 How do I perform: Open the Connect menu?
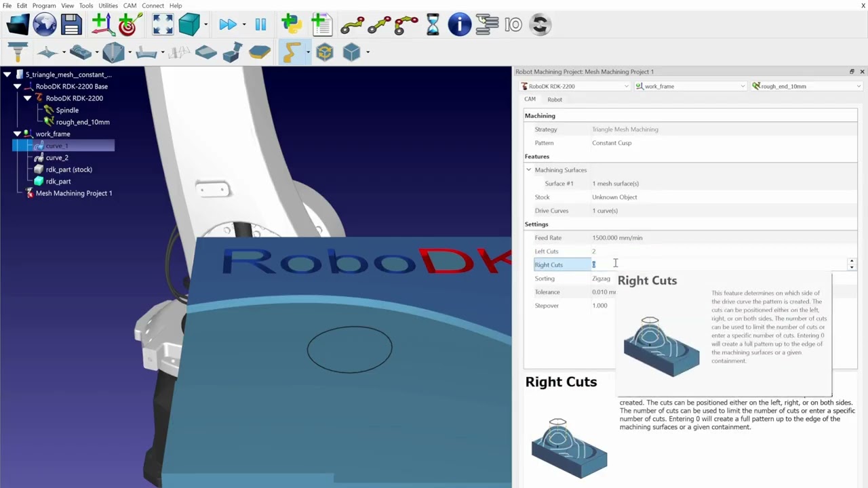click(153, 5)
